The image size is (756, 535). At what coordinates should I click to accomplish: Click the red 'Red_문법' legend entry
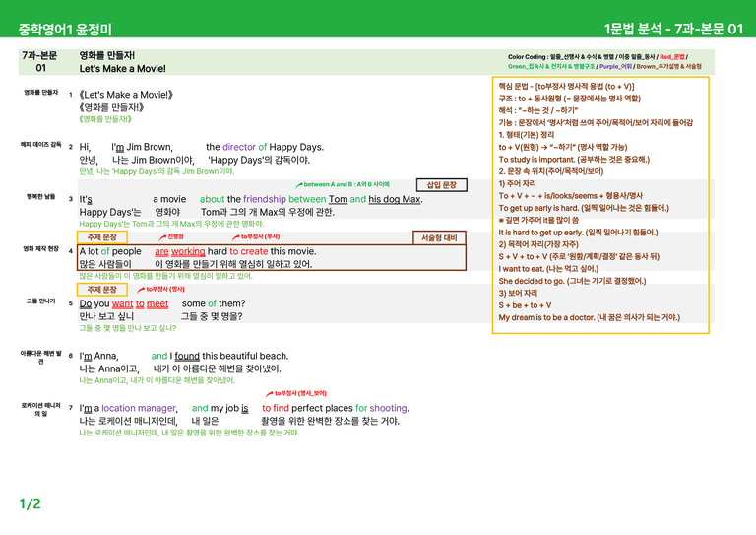tap(671, 57)
